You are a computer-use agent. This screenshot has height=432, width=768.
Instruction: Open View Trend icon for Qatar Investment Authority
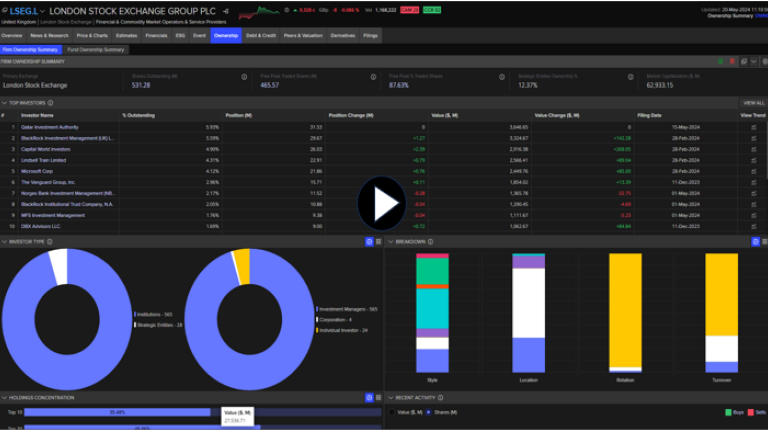pos(753,127)
